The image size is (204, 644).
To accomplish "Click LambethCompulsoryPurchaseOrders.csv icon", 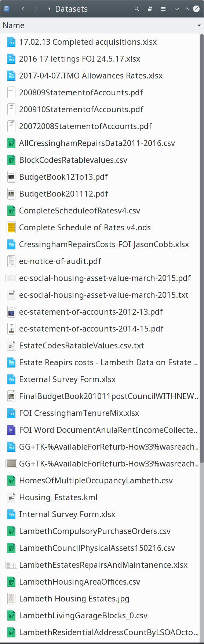I will click(x=11, y=531).
